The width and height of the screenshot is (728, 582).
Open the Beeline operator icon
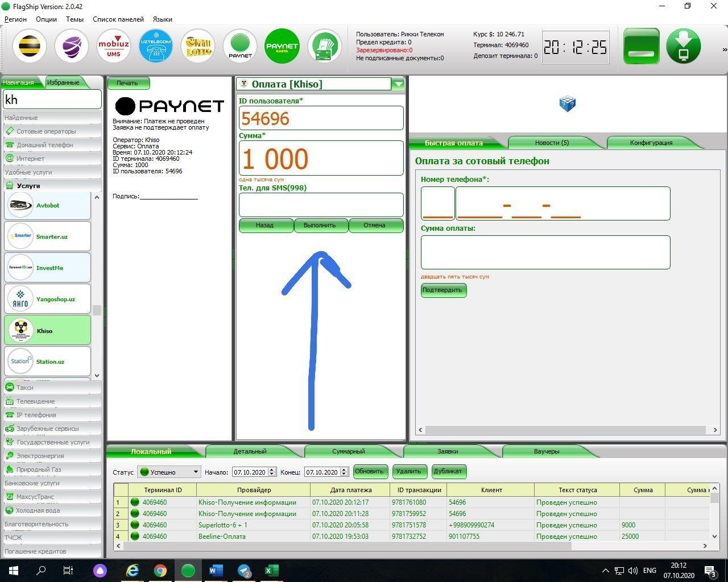tap(30, 46)
